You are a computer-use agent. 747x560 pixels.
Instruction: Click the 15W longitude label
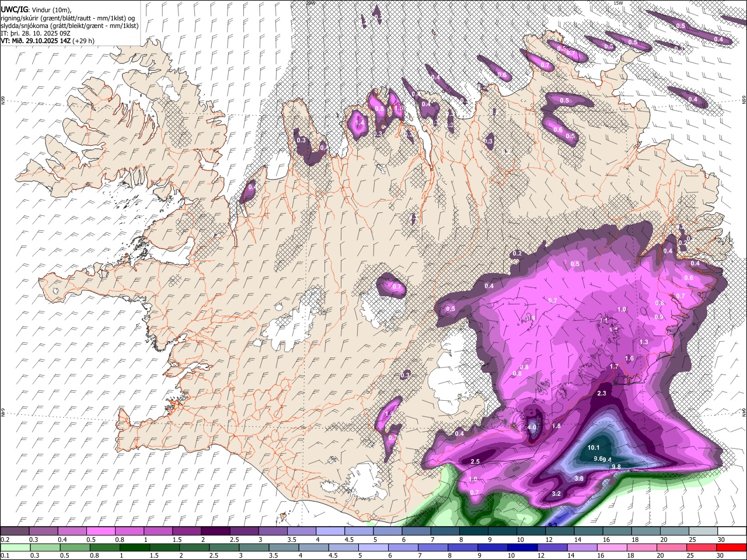click(618, 3)
